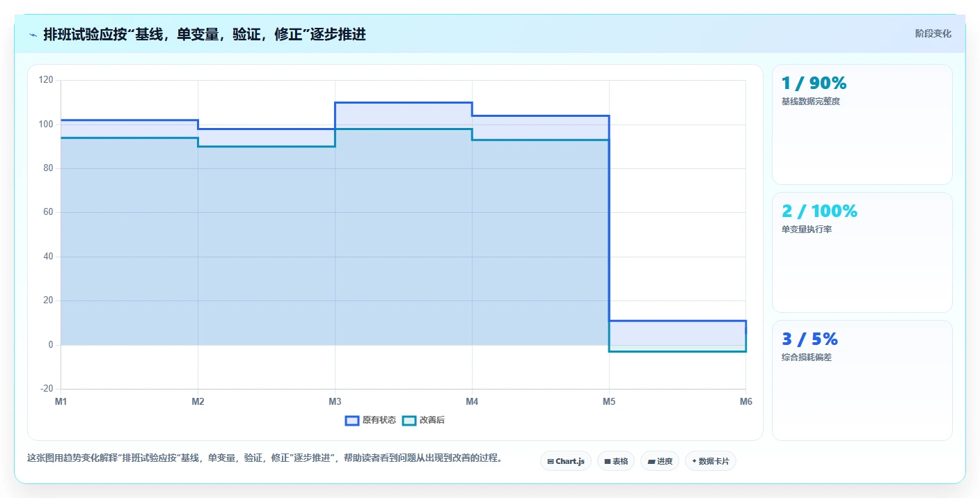Image resolution: width=980 pixels, height=498 pixels.
Task: Click the lightning icon beside the title
Action: point(33,34)
